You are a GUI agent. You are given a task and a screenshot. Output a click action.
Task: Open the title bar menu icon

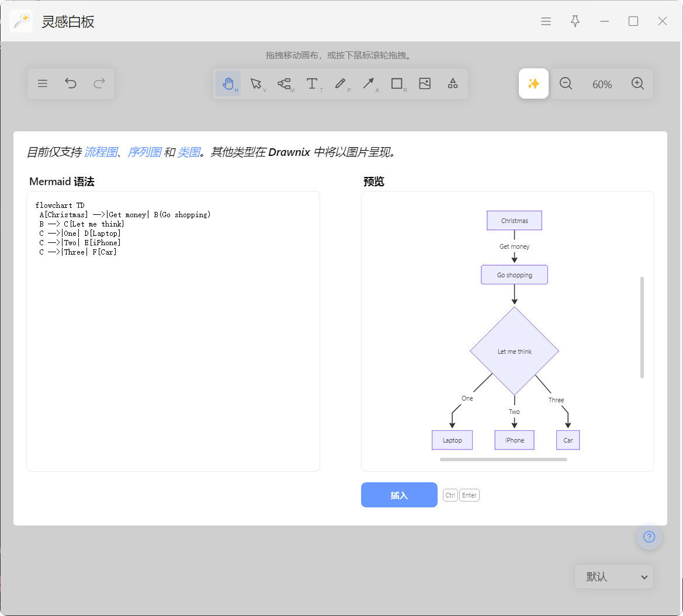pos(546,22)
